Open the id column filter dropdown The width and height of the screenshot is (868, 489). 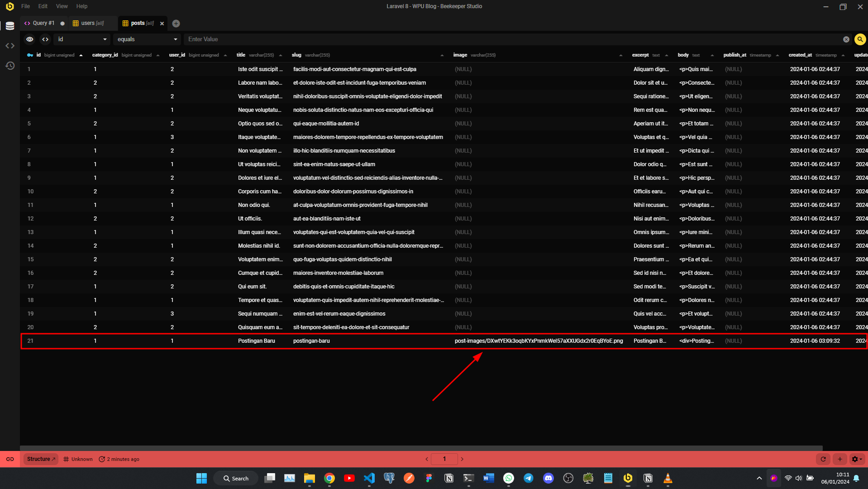[82, 39]
